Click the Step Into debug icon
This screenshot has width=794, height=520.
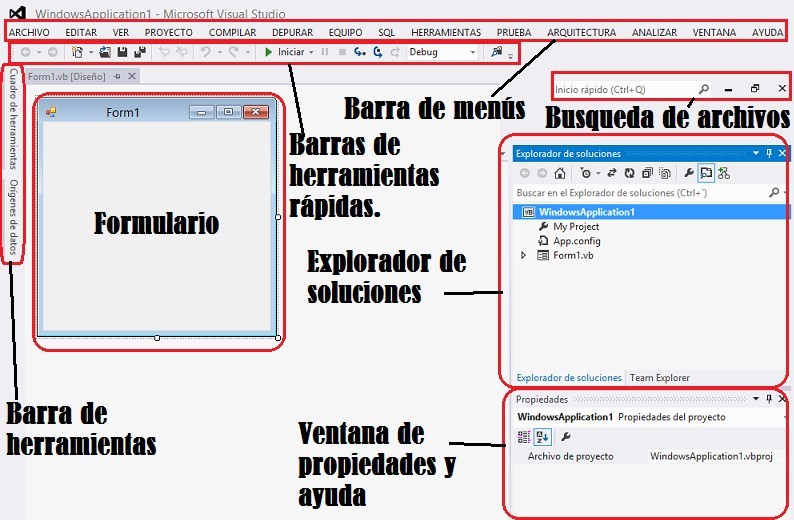pyautogui.click(x=360, y=52)
